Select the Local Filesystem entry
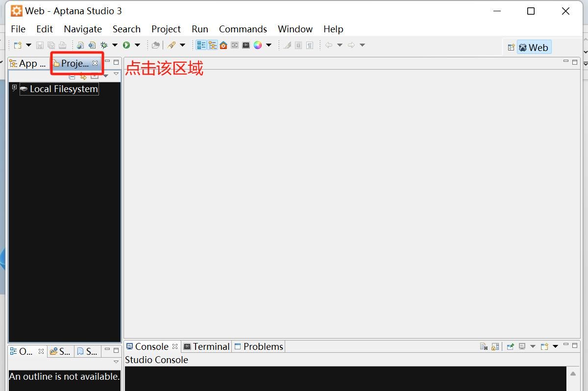Image resolution: width=588 pixels, height=391 pixels. [x=63, y=89]
